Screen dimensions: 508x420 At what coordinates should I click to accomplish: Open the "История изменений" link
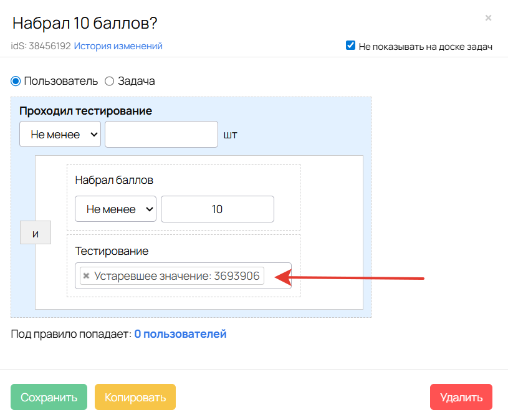(x=118, y=46)
